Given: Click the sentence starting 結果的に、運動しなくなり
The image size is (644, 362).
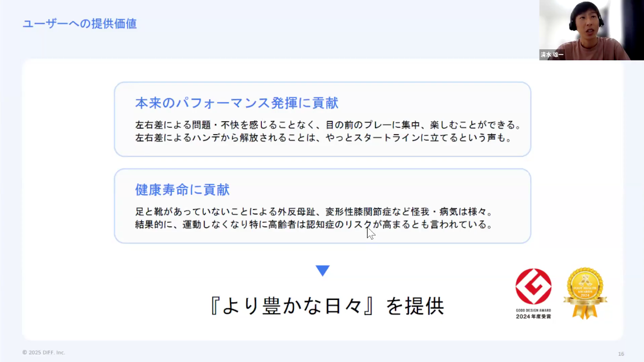Looking at the screenshot, I should coord(314,225).
